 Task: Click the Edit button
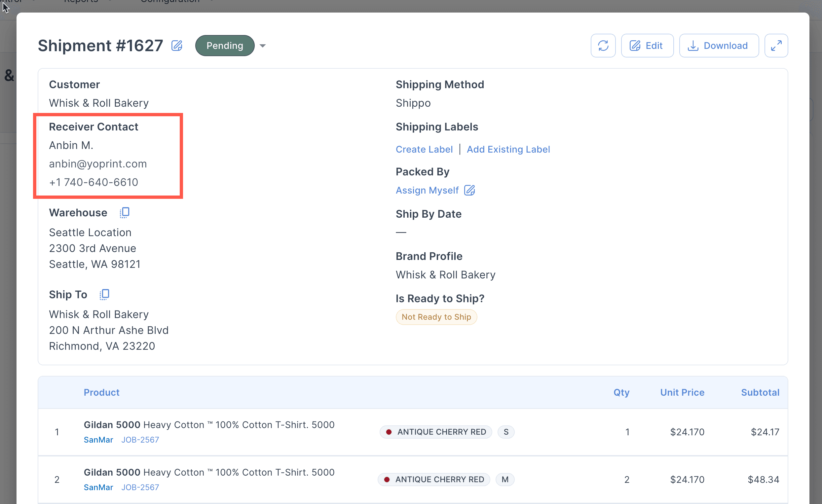click(647, 46)
